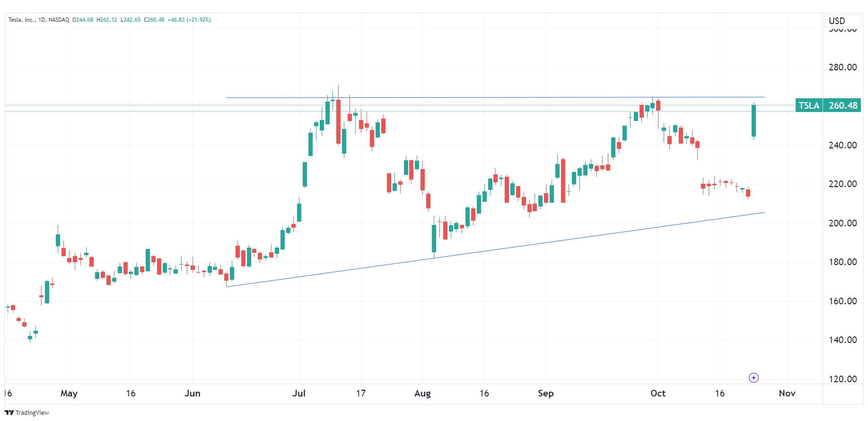The width and height of the screenshot is (868, 421).
Task: Click the TSLA price label tag
Action: pyautogui.click(x=809, y=105)
